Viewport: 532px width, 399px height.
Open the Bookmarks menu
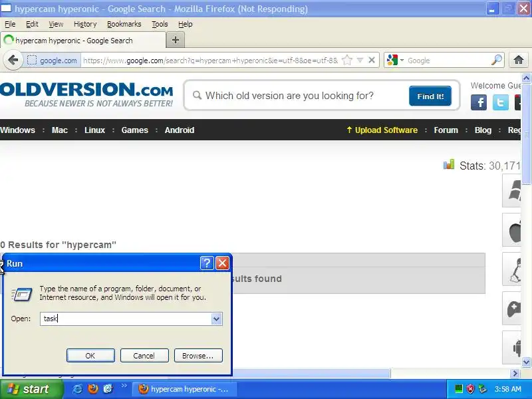pos(124,24)
